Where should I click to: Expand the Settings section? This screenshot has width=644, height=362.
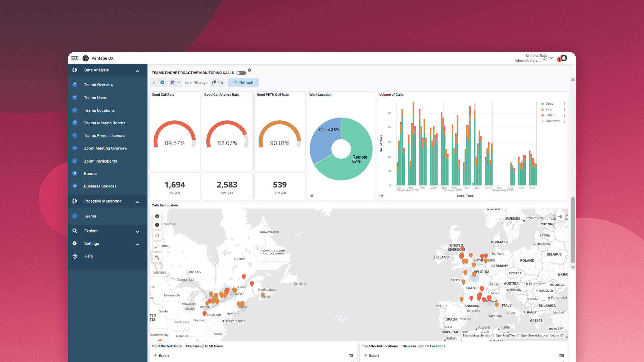click(x=138, y=244)
